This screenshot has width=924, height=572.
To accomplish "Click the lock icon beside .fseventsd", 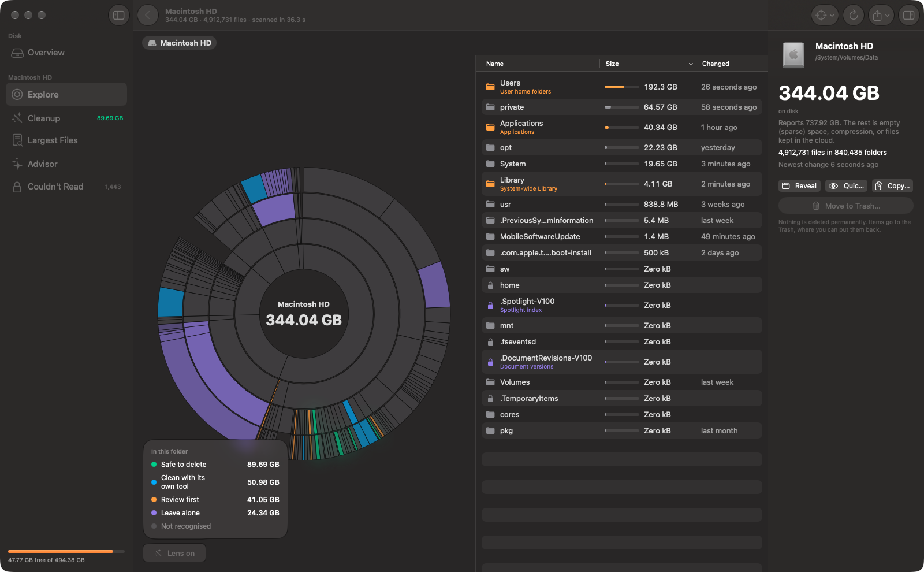I will 490,341.
